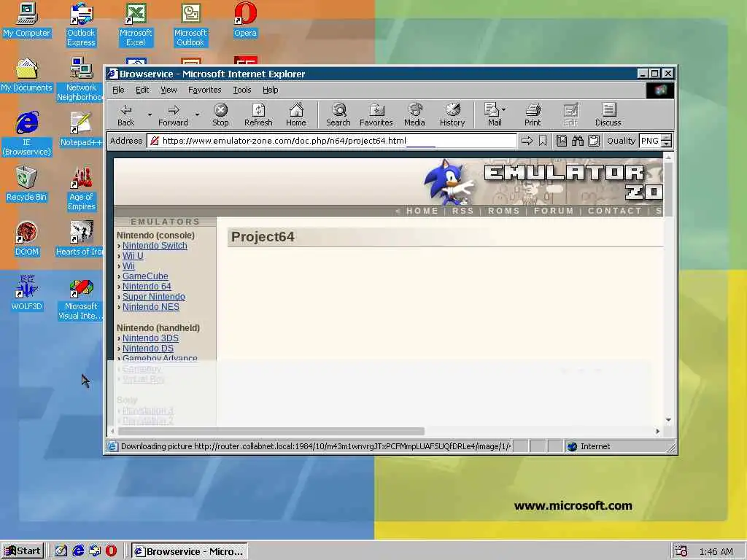
Task: Open My Computer desktop icon
Action: coord(26,20)
